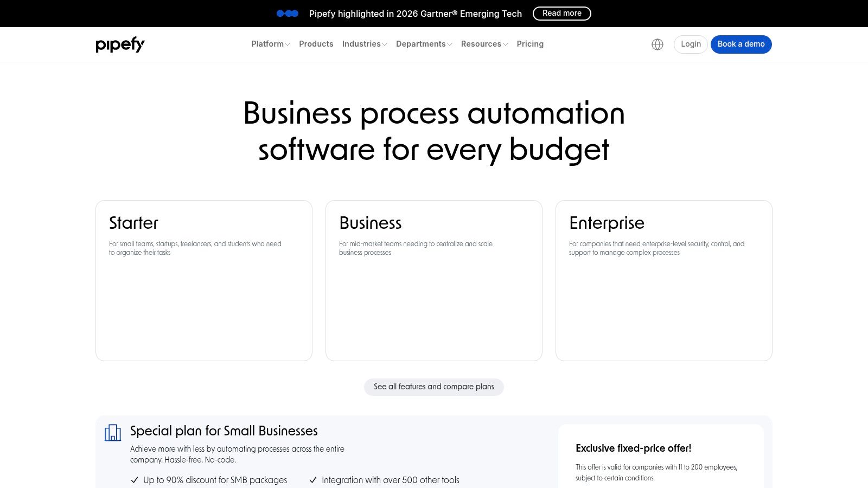Open the Pricing page from navigation
The width and height of the screenshot is (868, 488).
click(x=530, y=44)
